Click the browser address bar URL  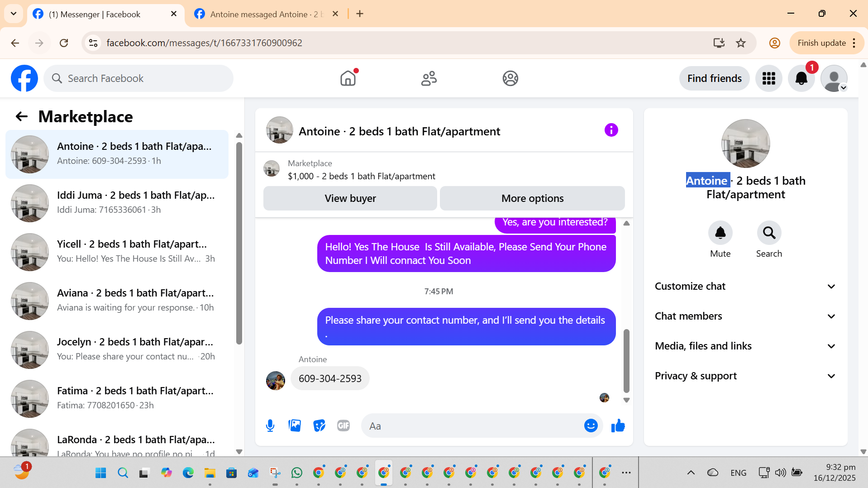[204, 43]
